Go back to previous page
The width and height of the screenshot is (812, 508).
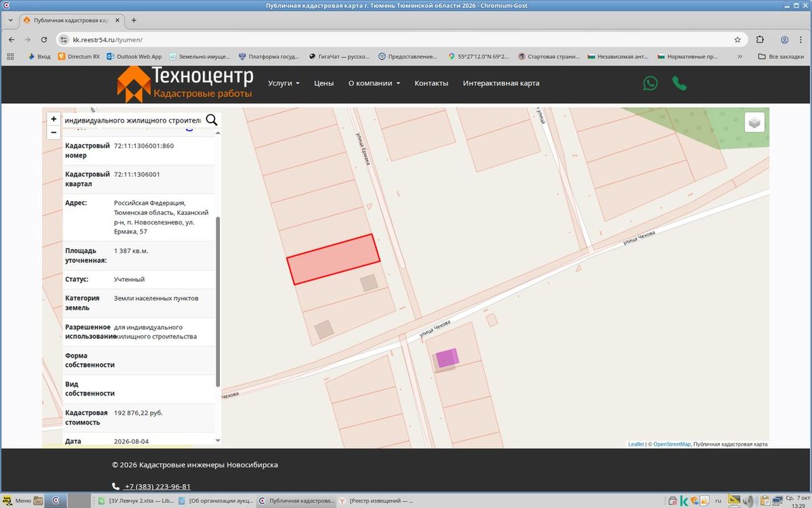pyautogui.click(x=12, y=39)
